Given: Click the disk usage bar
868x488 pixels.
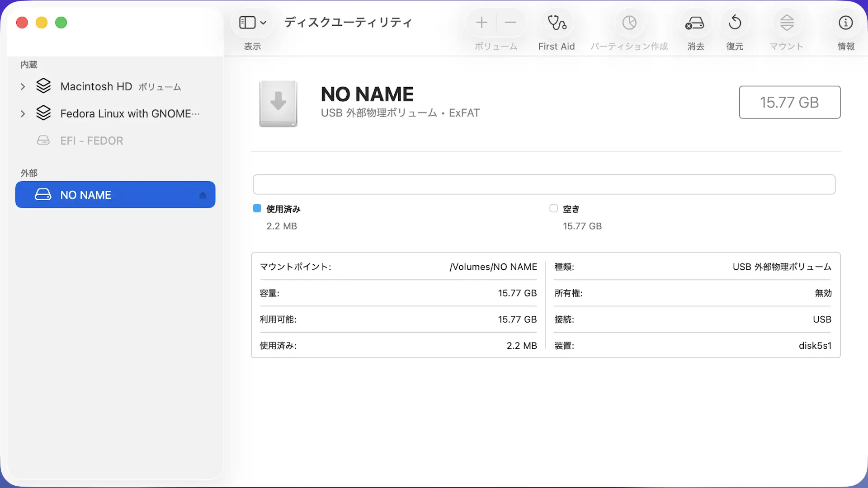Looking at the screenshot, I should click(x=544, y=184).
